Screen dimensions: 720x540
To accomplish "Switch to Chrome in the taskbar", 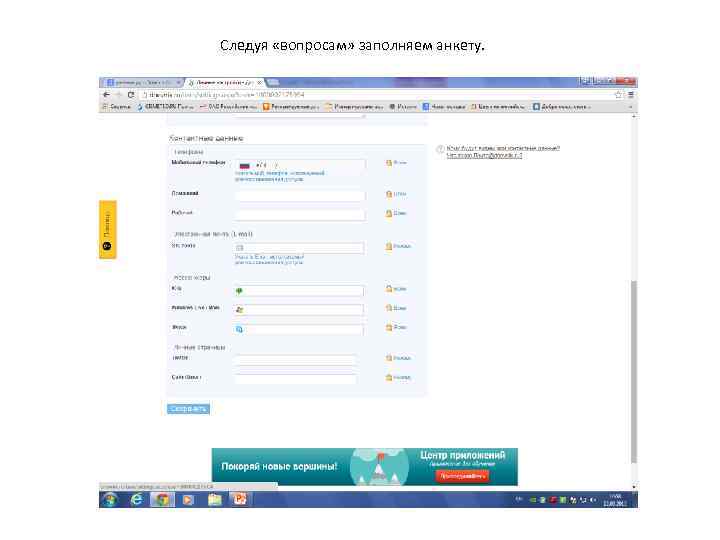I will pos(162,500).
